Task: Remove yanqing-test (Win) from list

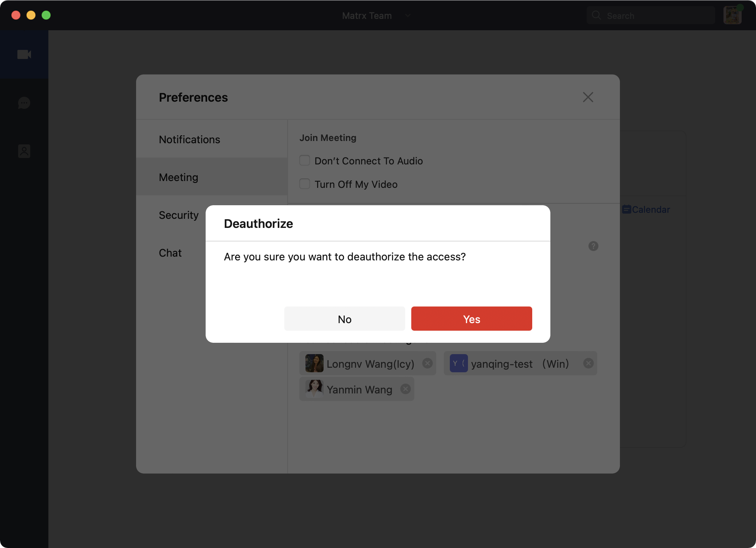Action: point(588,363)
